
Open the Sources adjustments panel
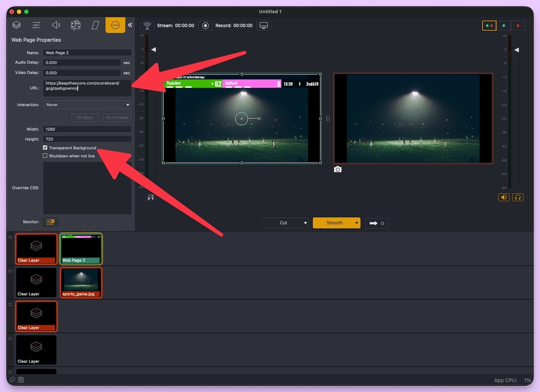pyautogui.click(x=36, y=25)
